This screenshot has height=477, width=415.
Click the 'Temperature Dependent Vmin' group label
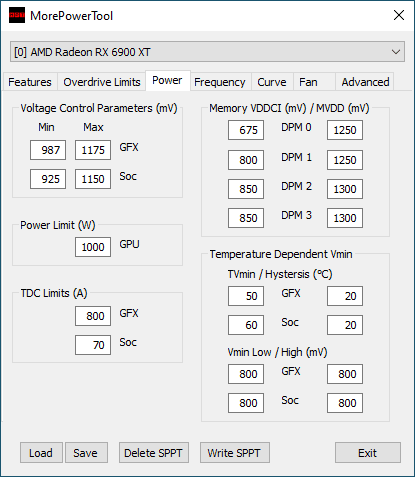coord(281,254)
